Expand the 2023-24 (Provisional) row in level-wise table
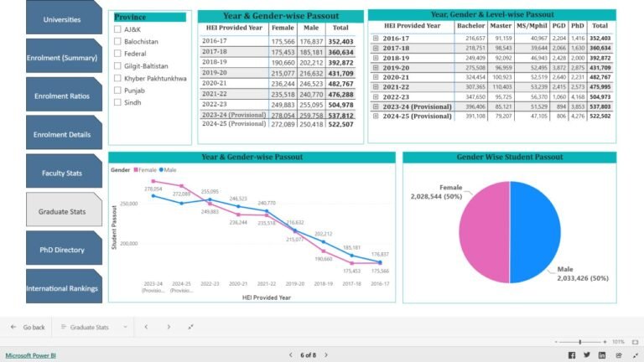 (x=376, y=106)
